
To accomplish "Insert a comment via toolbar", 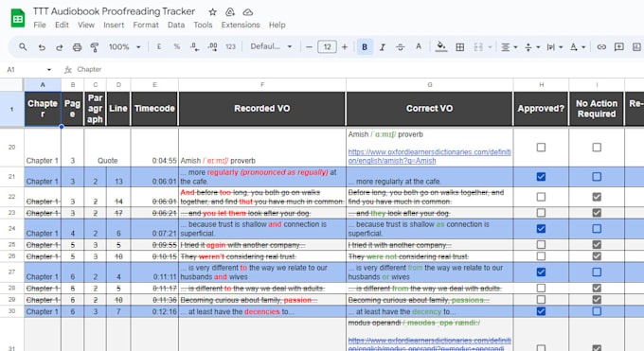I will [x=619, y=47].
